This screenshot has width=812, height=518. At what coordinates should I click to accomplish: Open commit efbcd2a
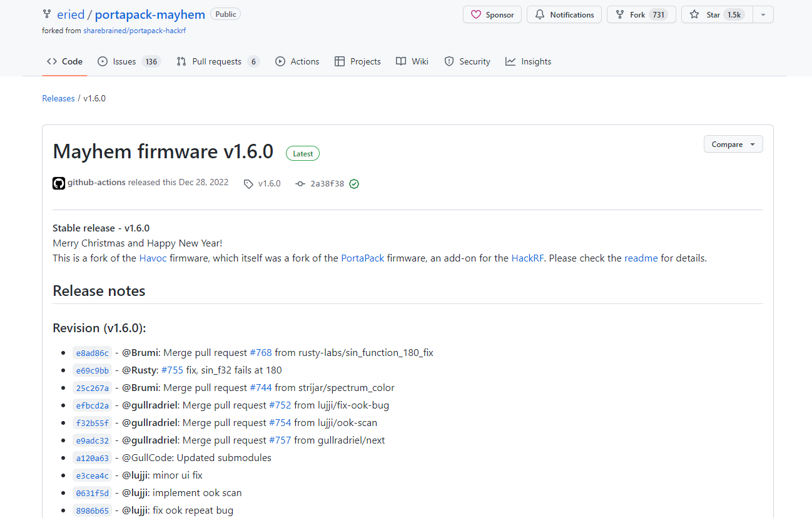pos(92,405)
